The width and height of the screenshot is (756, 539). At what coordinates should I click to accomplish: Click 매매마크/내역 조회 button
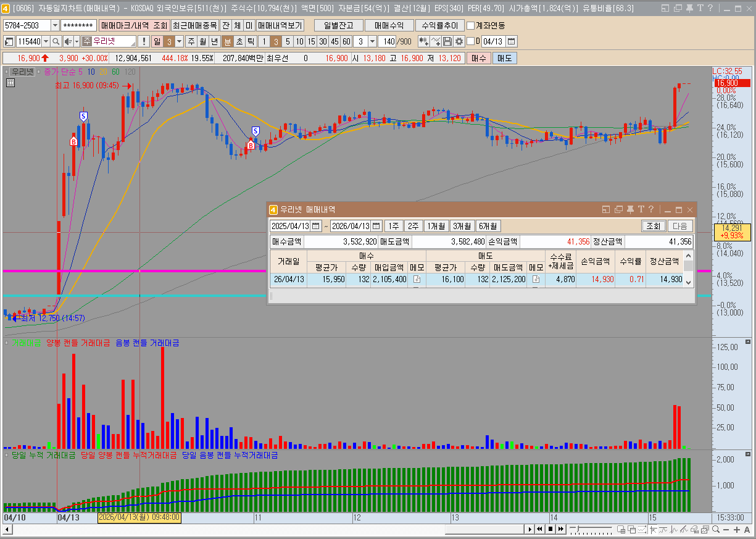point(134,26)
